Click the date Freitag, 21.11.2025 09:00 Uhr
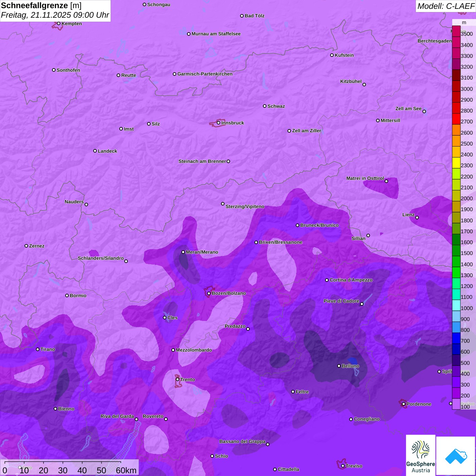The height and width of the screenshot is (476, 476). (x=55, y=15)
